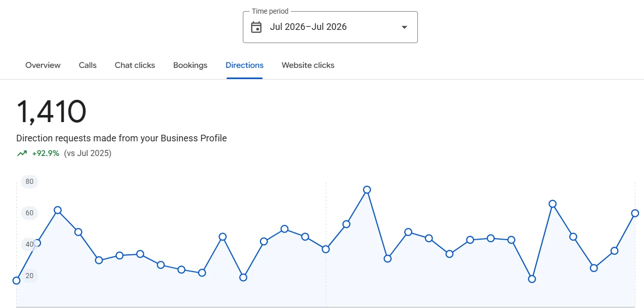Image resolution: width=644 pixels, height=308 pixels.
Task: Click the Direction requests description text
Action: coord(121,138)
